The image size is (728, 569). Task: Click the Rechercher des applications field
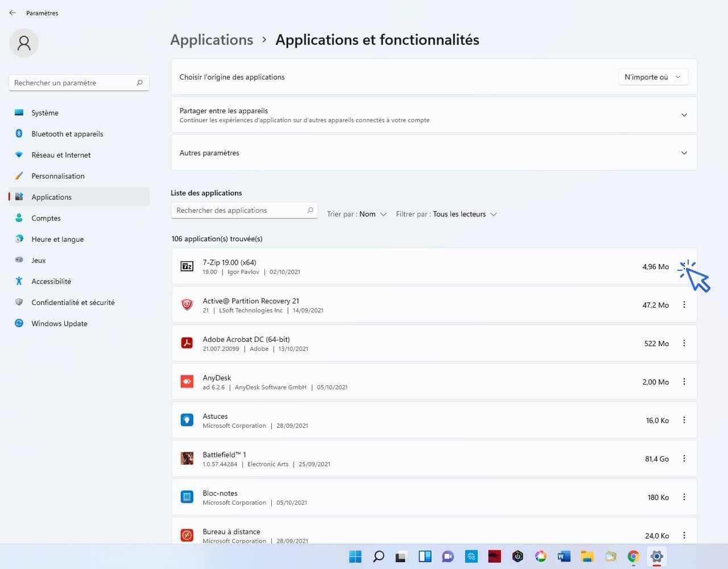(x=244, y=211)
